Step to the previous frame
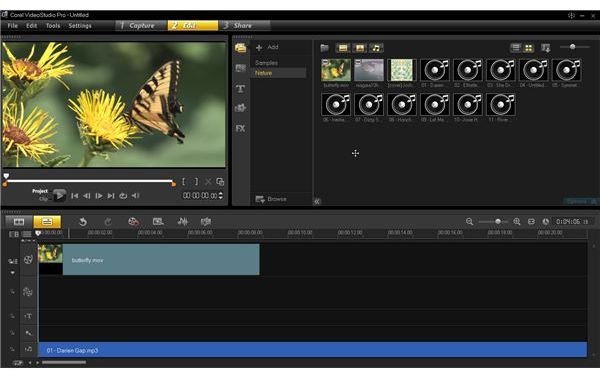Image resolution: width=600 pixels, height=370 pixels. 87,196
